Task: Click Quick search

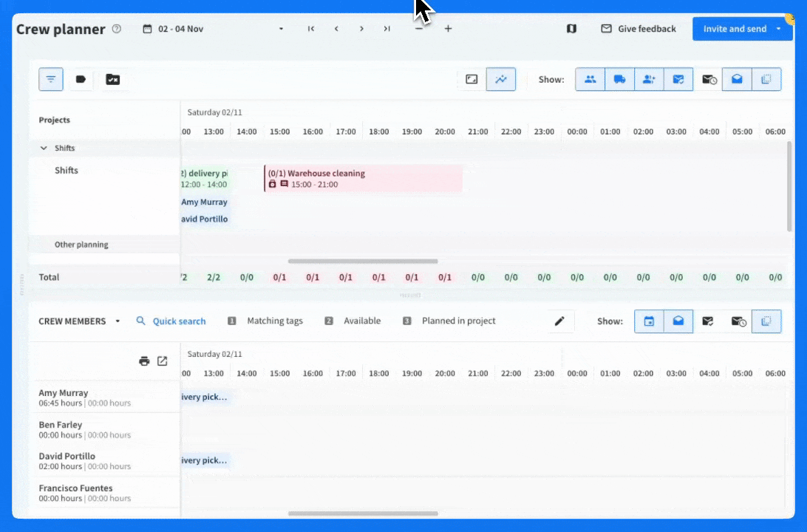Action: coord(171,321)
